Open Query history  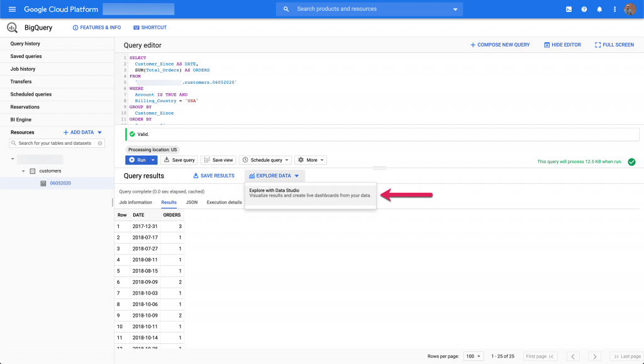(25, 43)
